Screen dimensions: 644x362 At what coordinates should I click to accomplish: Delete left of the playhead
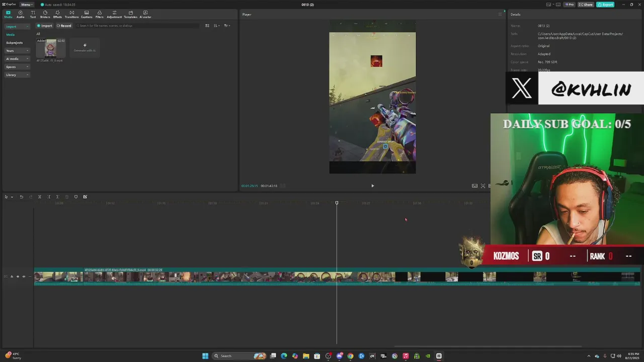(49, 197)
